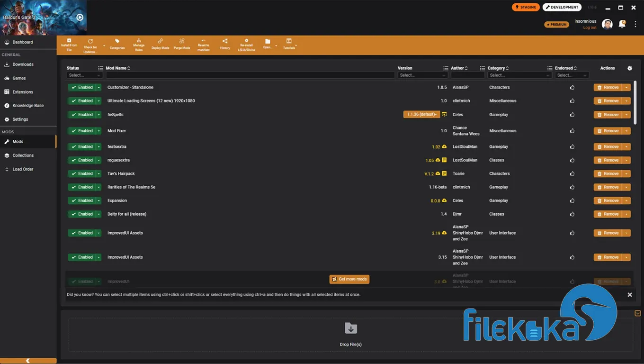644x364 pixels.
Task: Open 5eSpells version 1.1.36 (default) dropdown
Action: (x=421, y=114)
